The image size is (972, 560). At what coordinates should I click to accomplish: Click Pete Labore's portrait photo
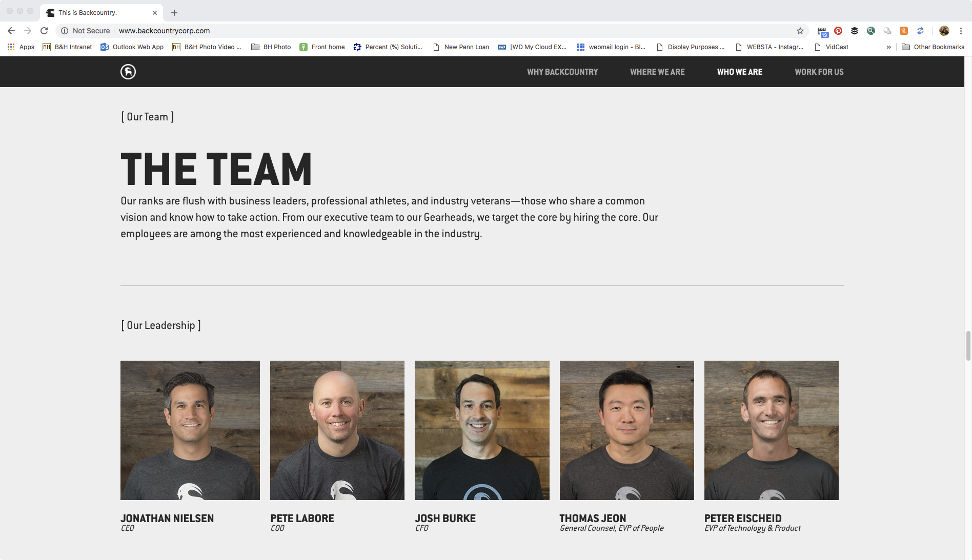click(337, 430)
